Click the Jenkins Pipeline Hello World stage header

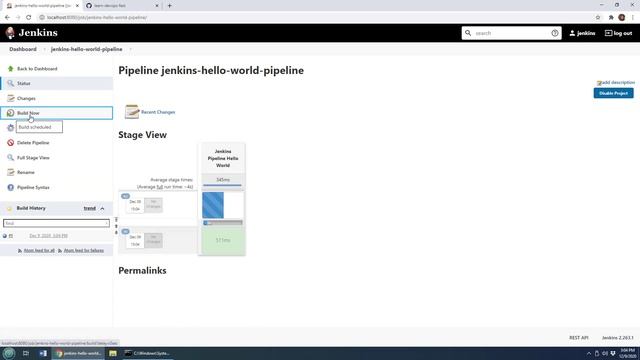[x=223, y=158]
